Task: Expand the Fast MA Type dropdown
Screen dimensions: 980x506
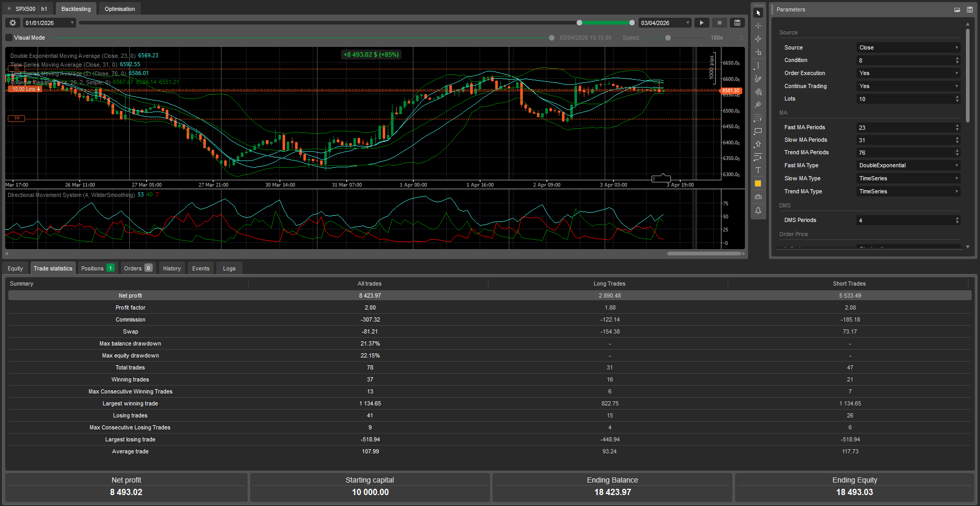Action: pos(908,166)
